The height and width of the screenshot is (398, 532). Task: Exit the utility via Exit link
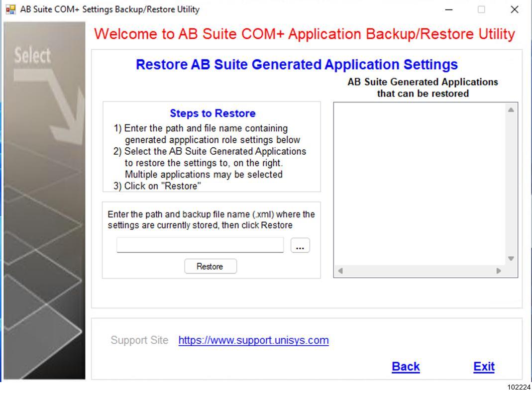(484, 367)
